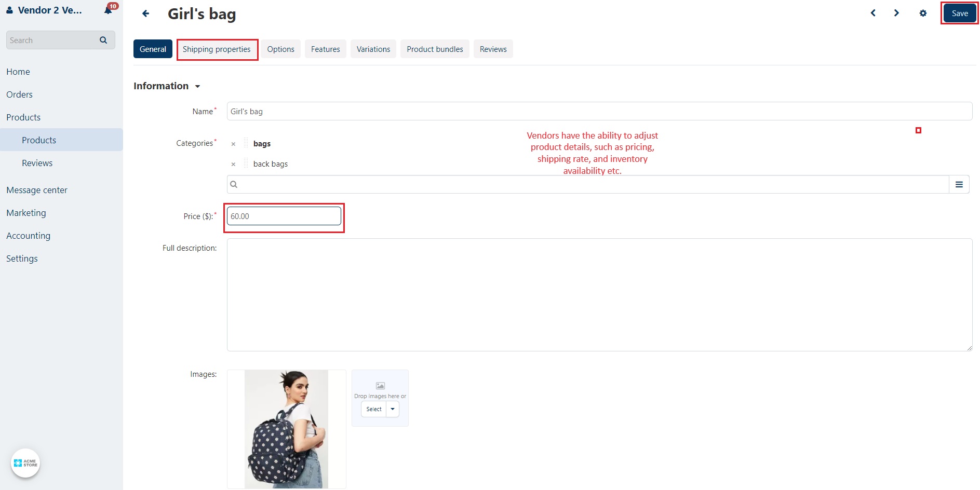Image resolution: width=980 pixels, height=490 pixels.
Task: Click drag handle beside back bags category
Action: (x=246, y=164)
